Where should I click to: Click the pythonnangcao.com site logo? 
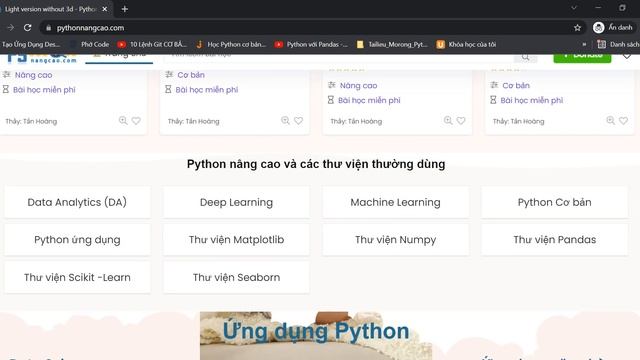tap(42, 59)
